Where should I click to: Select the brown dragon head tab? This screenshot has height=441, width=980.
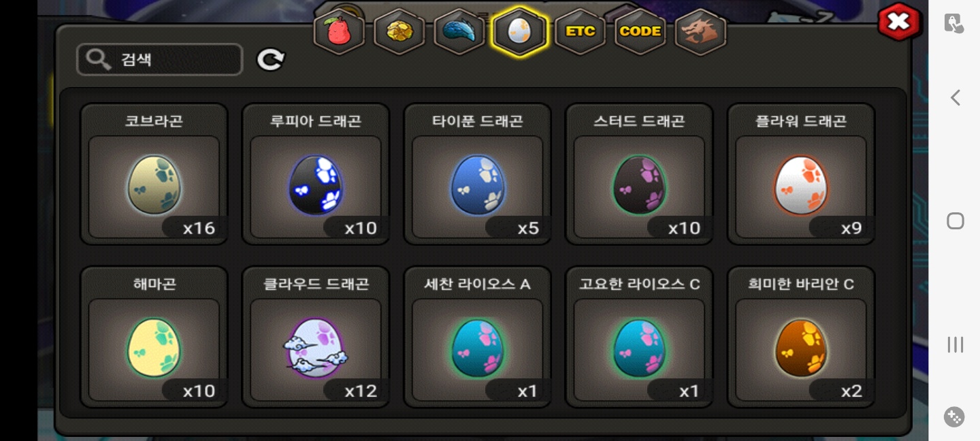[x=700, y=31]
